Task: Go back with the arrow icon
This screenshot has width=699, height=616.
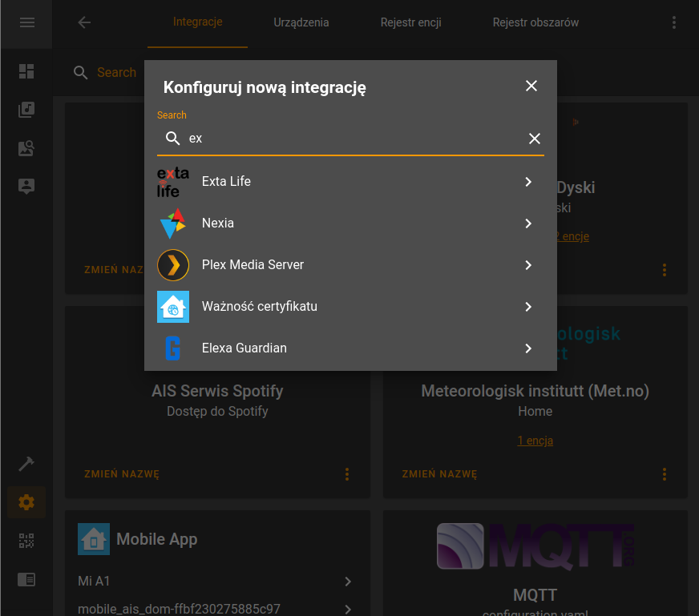Action: pyautogui.click(x=84, y=22)
